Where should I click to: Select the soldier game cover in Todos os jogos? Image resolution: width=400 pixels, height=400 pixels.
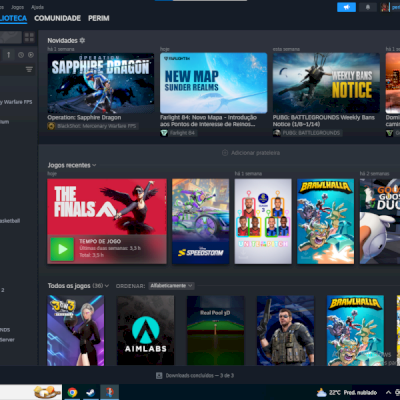(x=285, y=330)
